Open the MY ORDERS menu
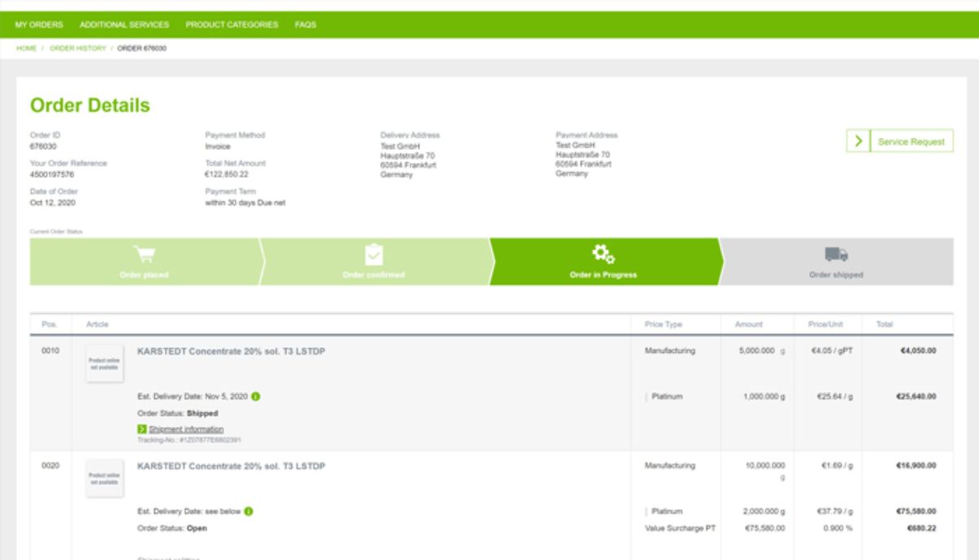The width and height of the screenshot is (979, 560). (41, 24)
